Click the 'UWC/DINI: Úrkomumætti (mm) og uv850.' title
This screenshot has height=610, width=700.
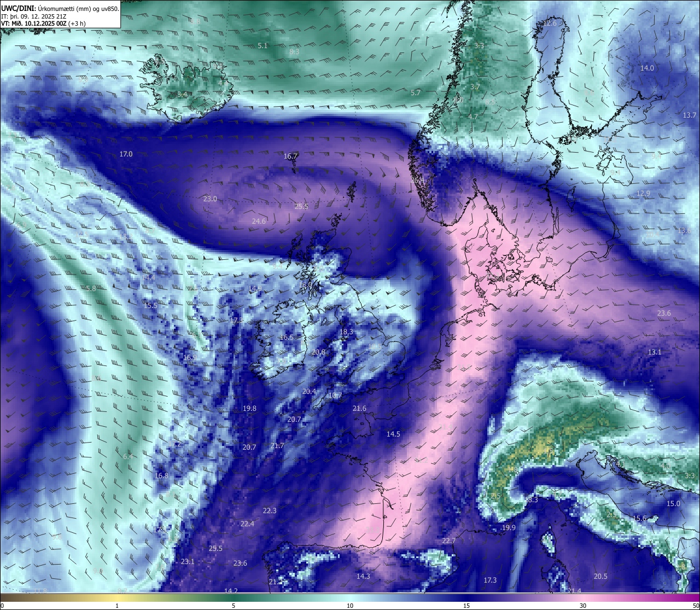click(60, 9)
